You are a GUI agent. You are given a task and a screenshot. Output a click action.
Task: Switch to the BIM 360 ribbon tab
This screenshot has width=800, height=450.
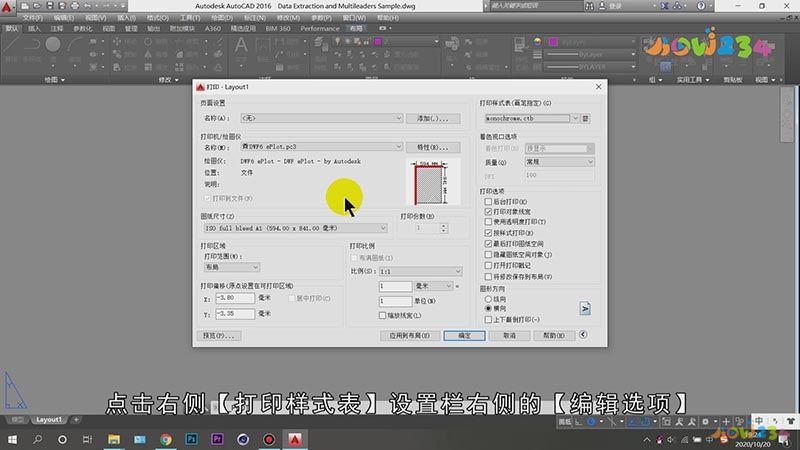278,29
